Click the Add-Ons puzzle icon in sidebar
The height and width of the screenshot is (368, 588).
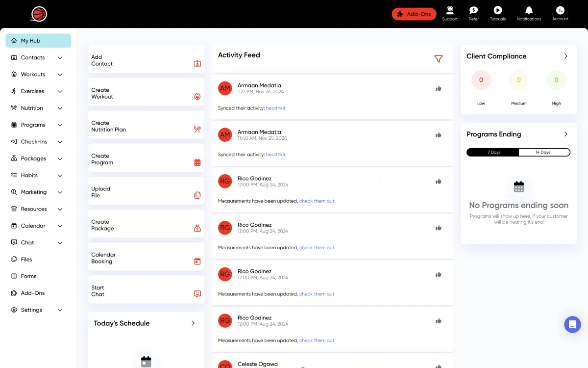tap(14, 293)
